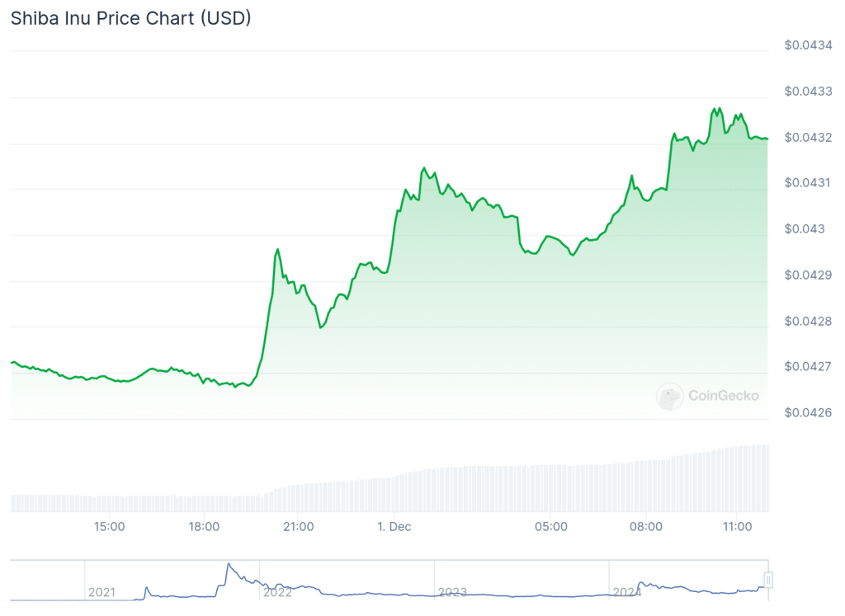Click the 1. Dec date axis label

tap(393, 526)
